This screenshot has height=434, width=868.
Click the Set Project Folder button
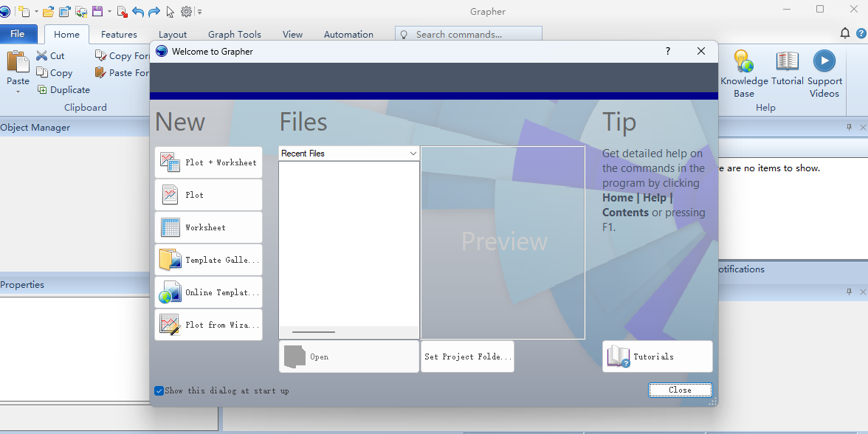tap(467, 356)
